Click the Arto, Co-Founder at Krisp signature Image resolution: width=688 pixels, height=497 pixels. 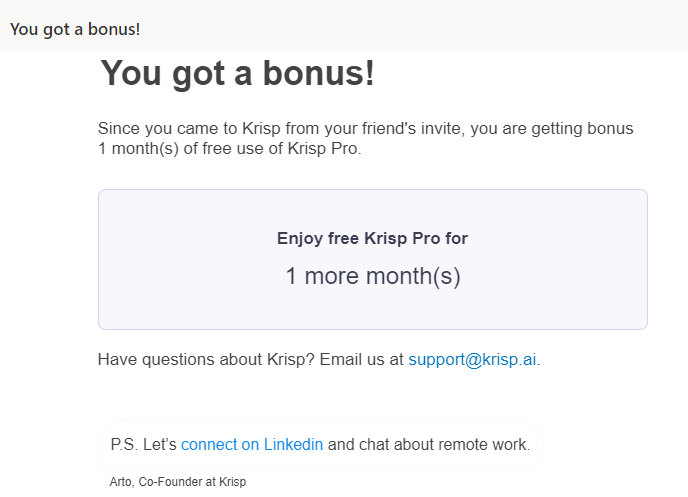tap(178, 482)
